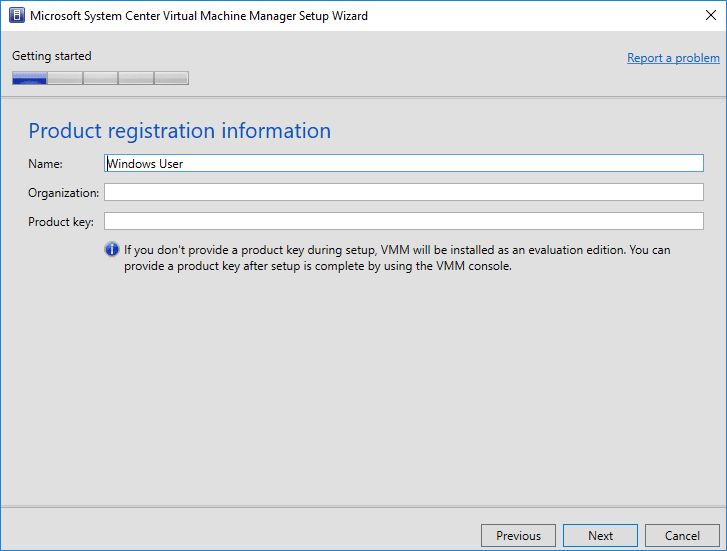Open the Report a problem link
Viewport: 727px width, 551px height.
[673, 58]
